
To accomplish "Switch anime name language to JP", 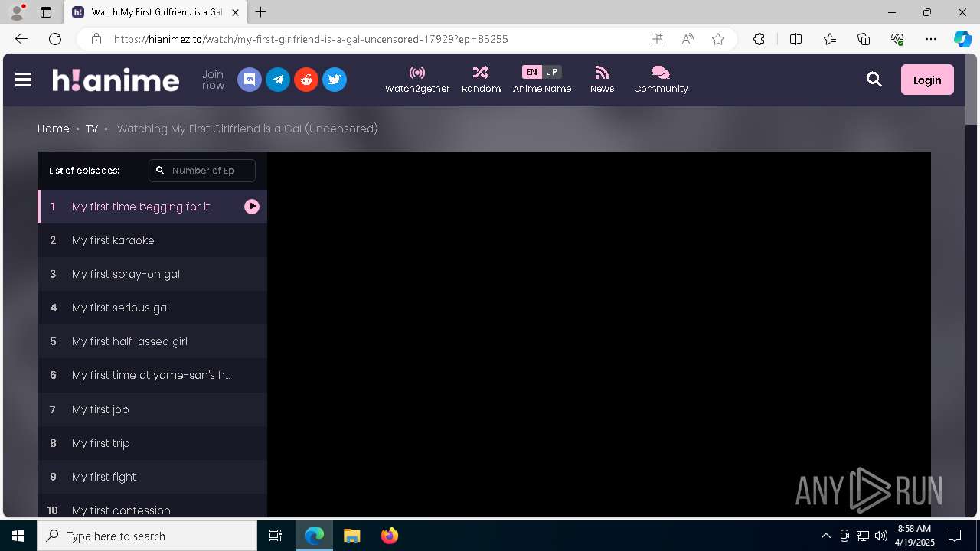I will point(552,72).
